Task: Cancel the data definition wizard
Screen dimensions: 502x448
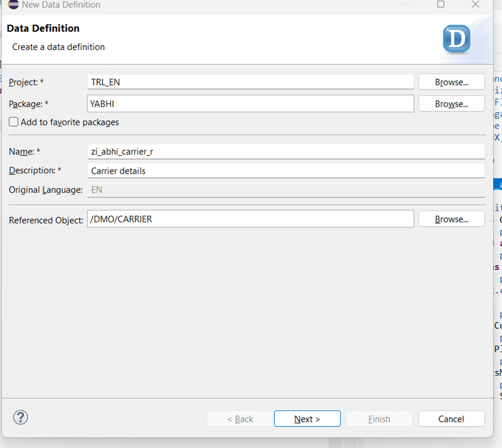Action: tap(451, 419)
